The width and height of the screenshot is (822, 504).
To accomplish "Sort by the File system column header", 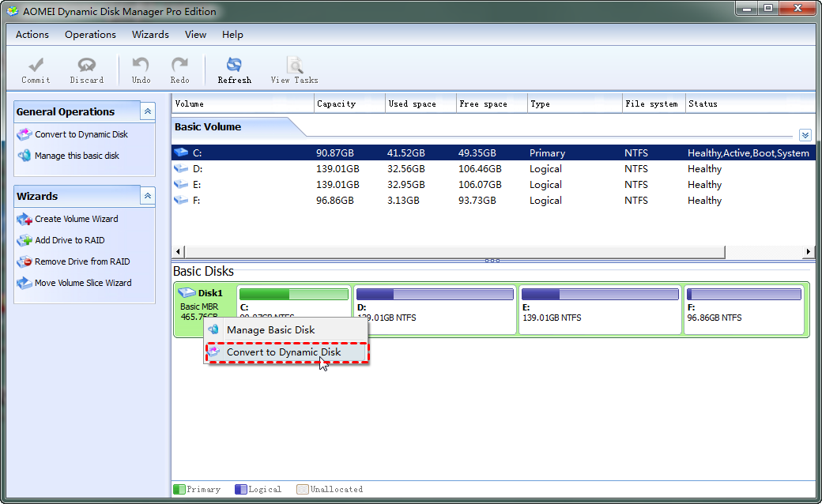I will pyautogui.click(x=654, y=103).
